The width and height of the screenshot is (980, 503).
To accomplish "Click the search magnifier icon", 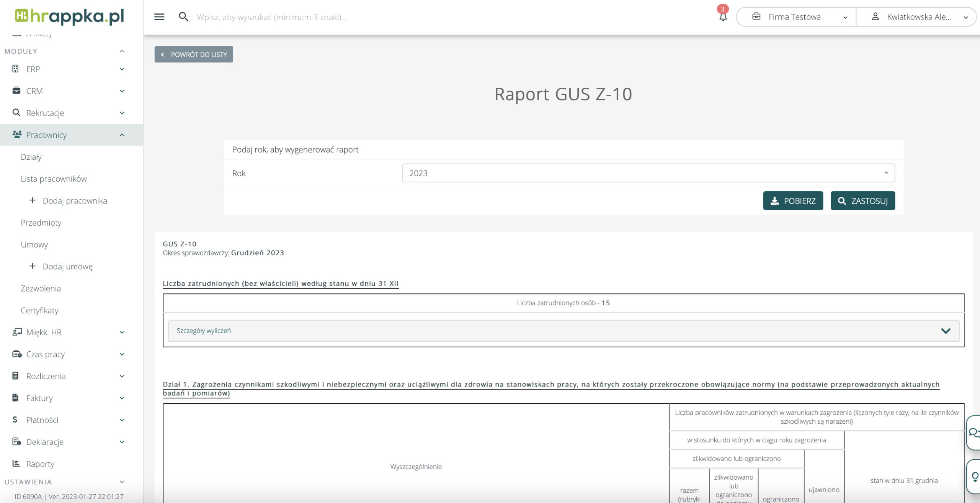I will tap(183, 17).
